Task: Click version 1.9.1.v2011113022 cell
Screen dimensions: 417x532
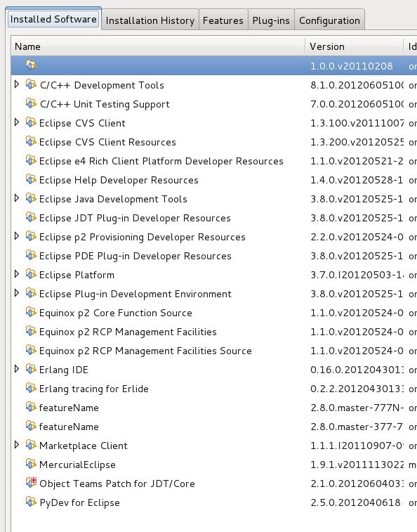Action: coord(357,465)
